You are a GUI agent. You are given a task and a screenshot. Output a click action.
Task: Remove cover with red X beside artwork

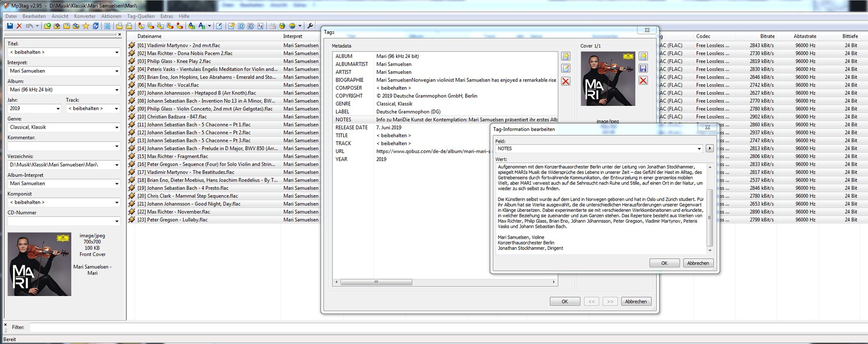click(x=643, y=81)
